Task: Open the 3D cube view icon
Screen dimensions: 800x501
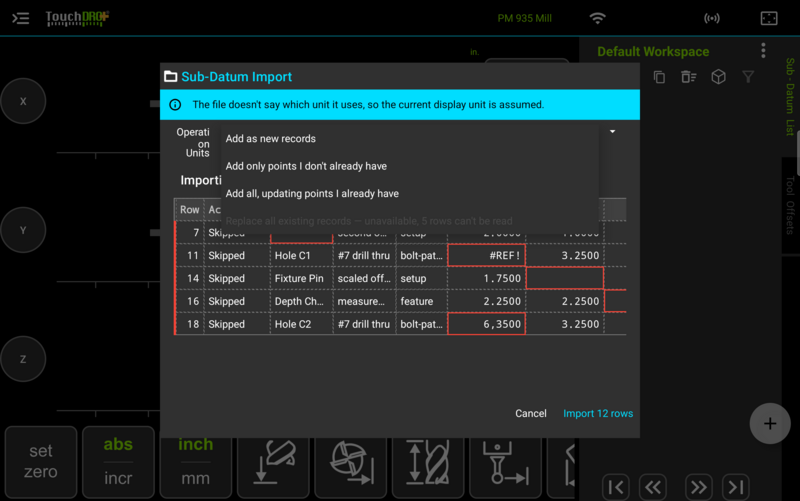Action: tap(718, 77)
